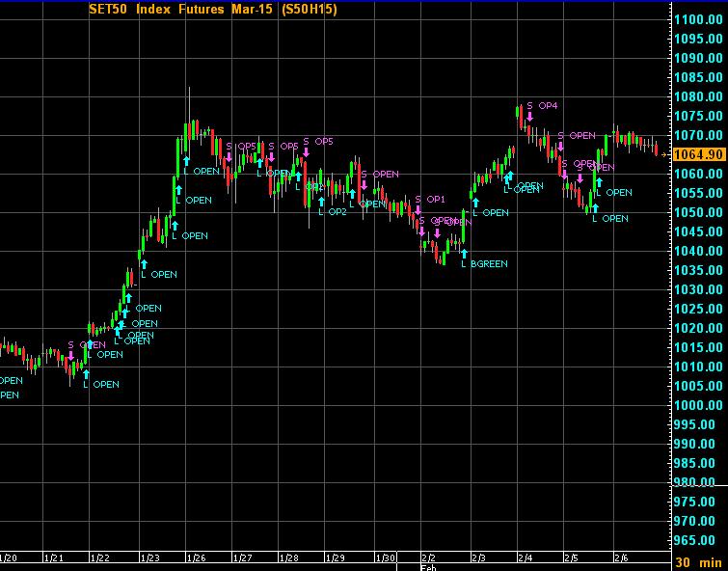Click the 1100.00 price axis label
The image size is (728, 571).
(699, 19)
